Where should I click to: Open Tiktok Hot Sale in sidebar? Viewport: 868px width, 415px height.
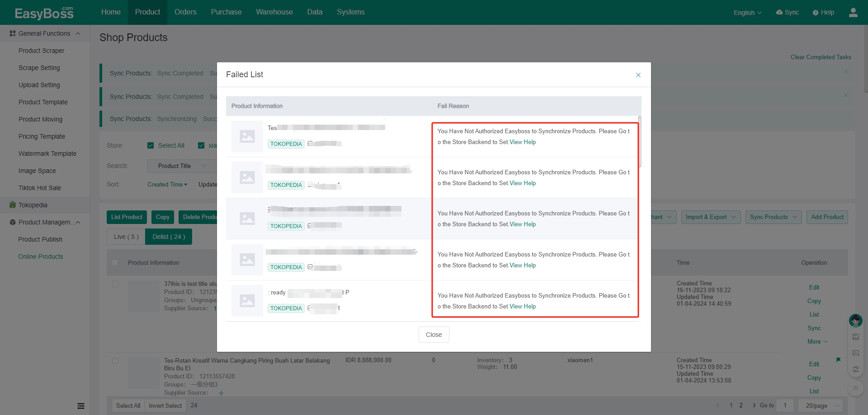[x=40, y=188]
